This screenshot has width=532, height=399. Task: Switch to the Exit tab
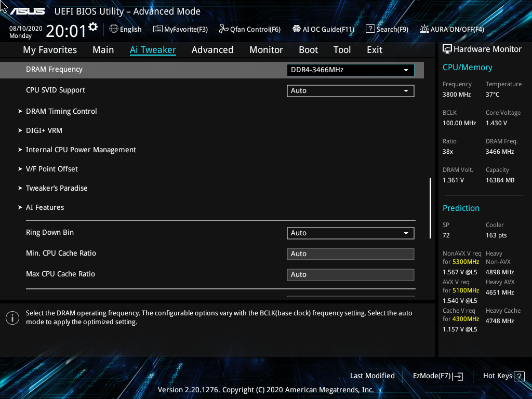(x=375, y=50)
